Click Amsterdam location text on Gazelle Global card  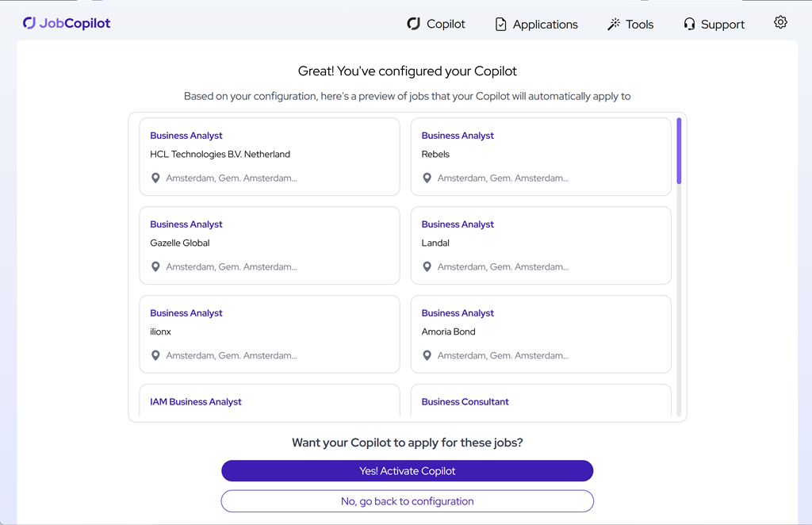click(232, 266)
